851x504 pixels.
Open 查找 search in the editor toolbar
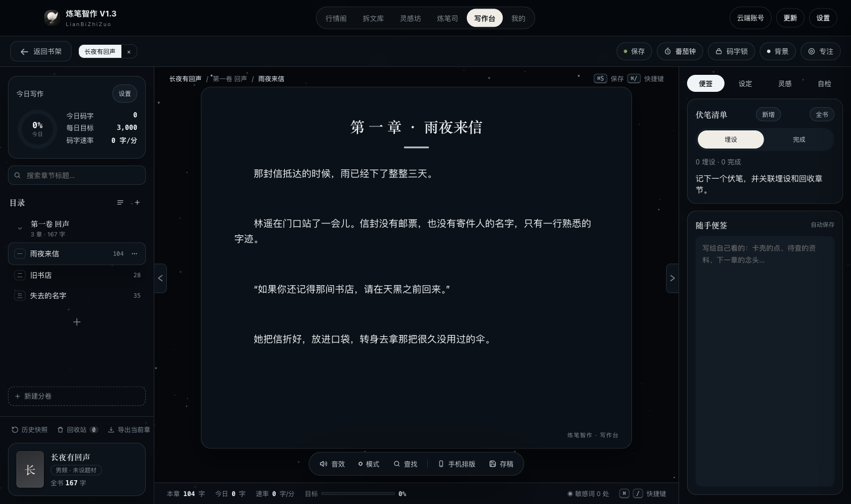click(406, 464)
